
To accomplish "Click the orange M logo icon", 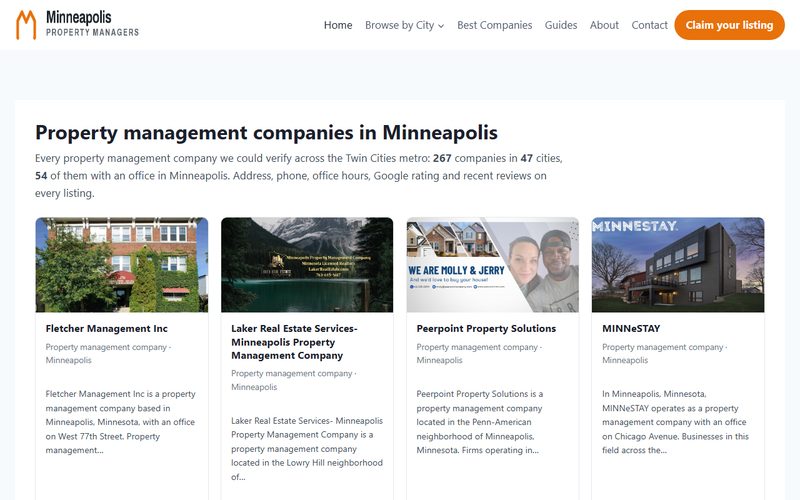I will tap(26, 24).
